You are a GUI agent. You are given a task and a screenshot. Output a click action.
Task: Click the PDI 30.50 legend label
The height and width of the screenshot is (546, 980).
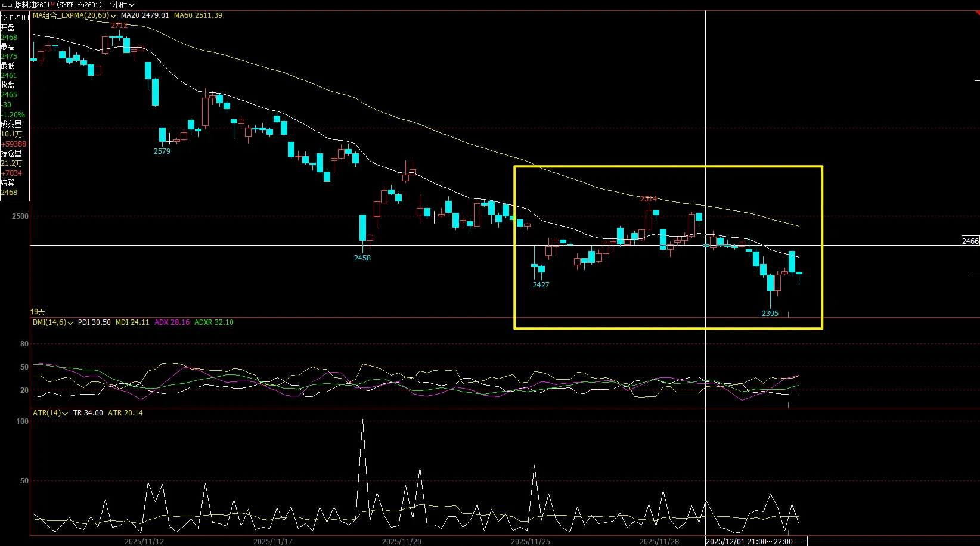pos(94,322)
